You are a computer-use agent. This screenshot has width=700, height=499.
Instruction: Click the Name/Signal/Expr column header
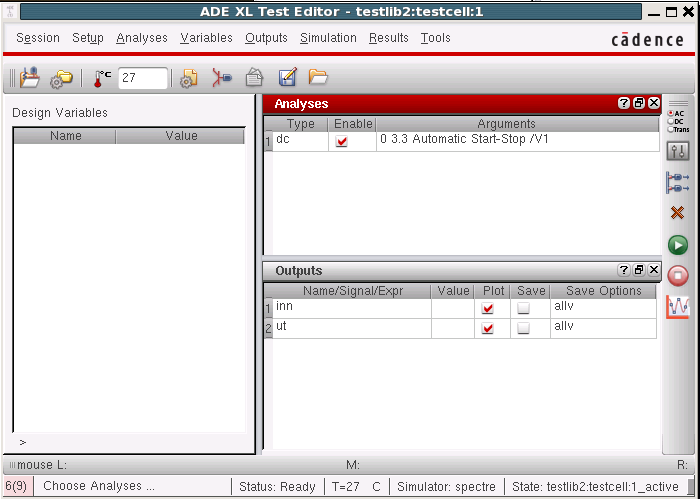[353, 291]
